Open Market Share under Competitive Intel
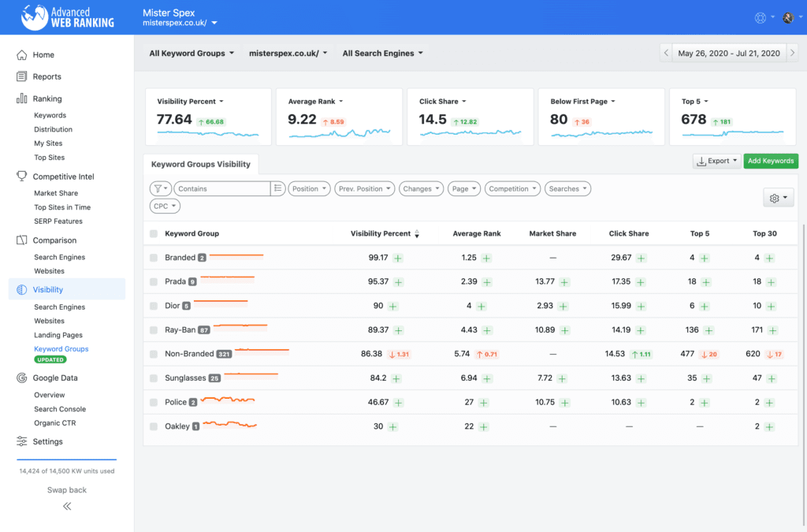The width and height of the screenshot is (807, 532). coord(56,193)
